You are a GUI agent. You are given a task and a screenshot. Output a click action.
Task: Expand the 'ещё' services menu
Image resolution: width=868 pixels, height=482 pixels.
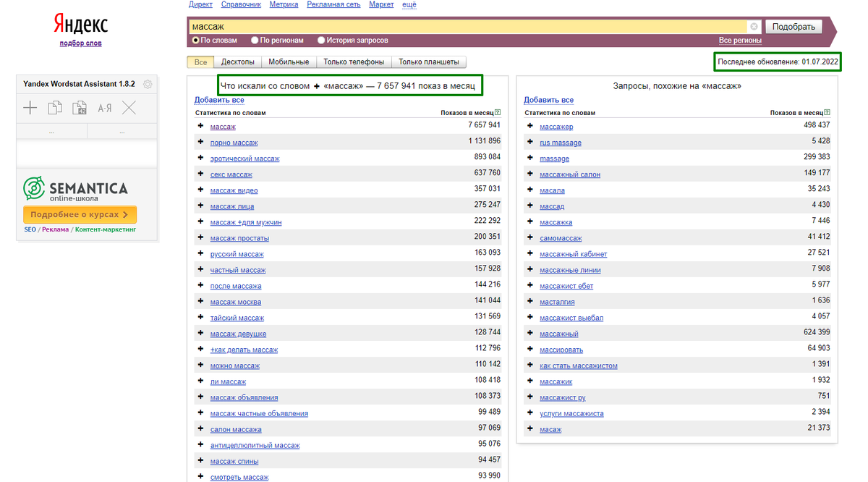[409, 4]
